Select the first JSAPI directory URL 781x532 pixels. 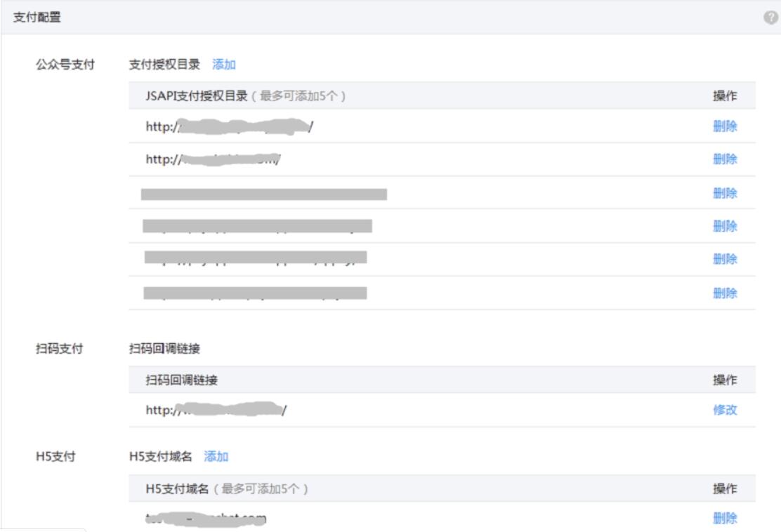click(229, 126)
